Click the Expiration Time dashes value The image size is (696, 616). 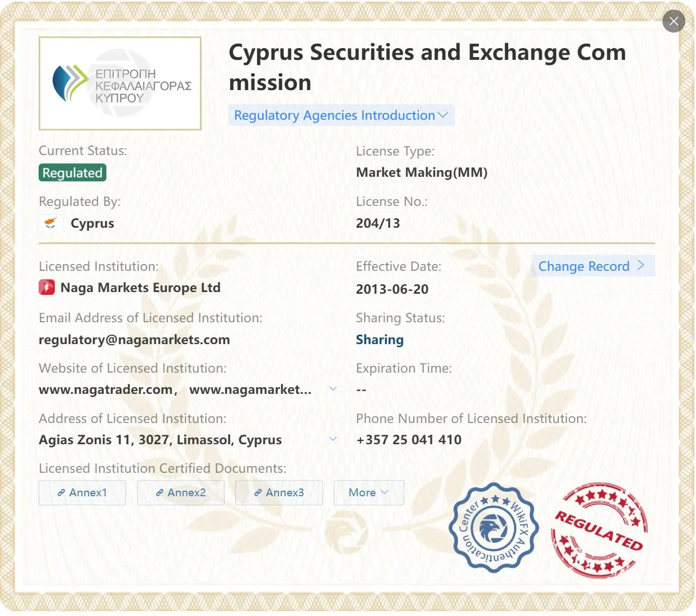tap(361, 390)
